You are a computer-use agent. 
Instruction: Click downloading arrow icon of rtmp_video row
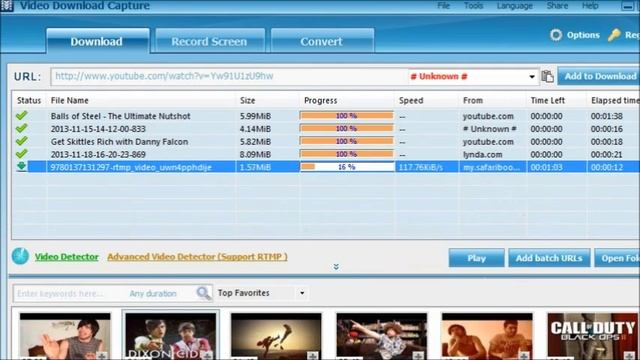tap(22, 166)
